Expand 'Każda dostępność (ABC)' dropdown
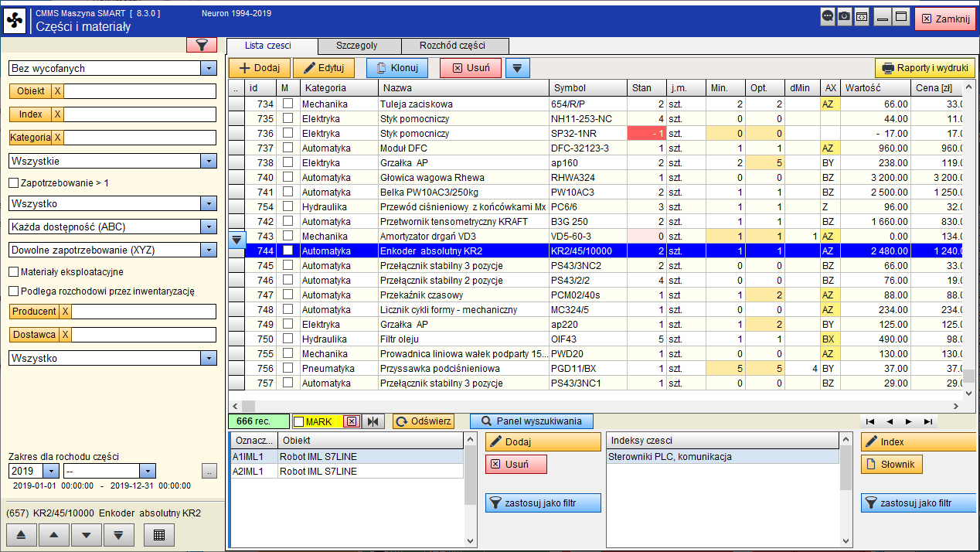This screenshot has height=552, width=980. pos(209,227)
